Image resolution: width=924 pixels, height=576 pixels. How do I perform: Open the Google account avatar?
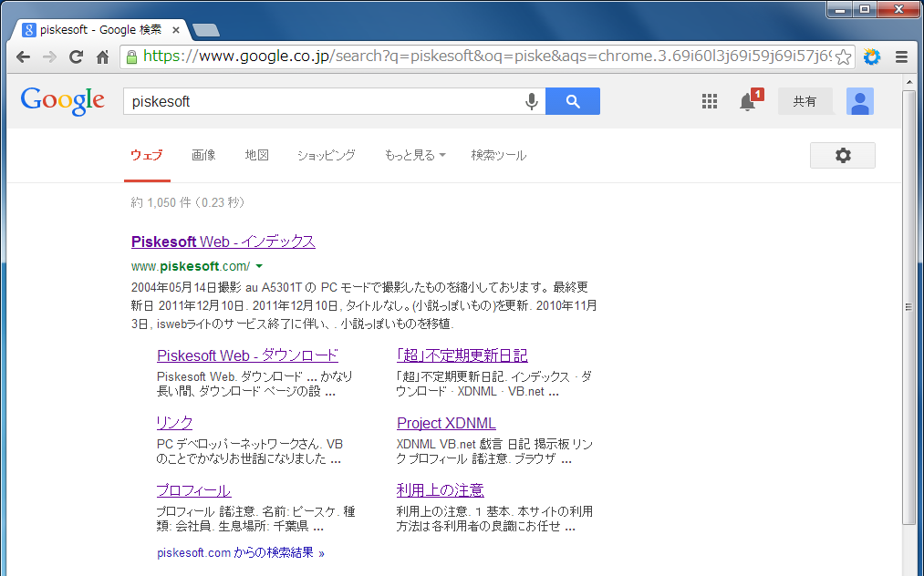[x=860, y=101]
